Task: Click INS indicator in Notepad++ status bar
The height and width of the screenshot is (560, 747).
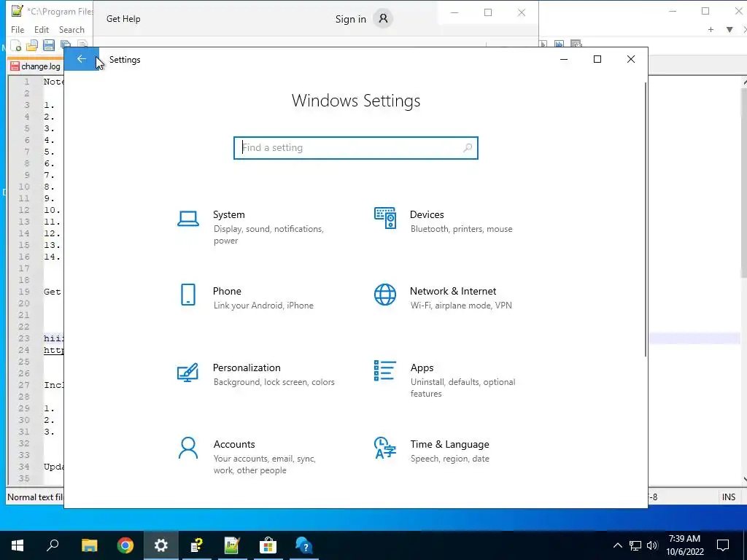Action: pos(729,497)
